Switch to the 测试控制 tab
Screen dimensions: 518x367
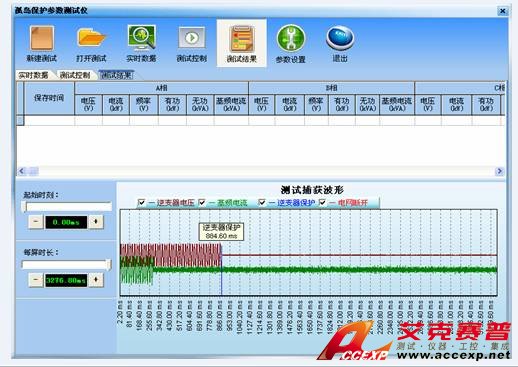(75, 75)
